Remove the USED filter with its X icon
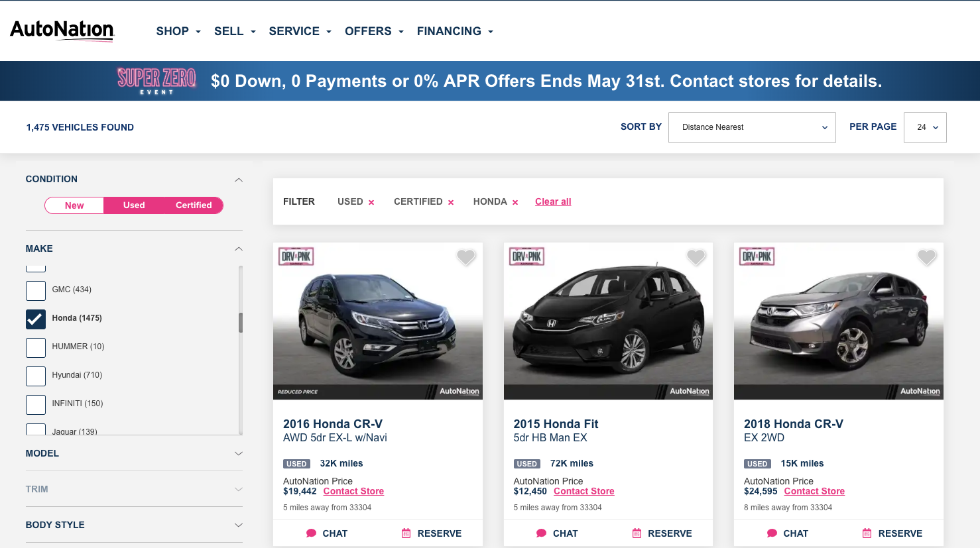Screen dimensions: 980x548 371,202
